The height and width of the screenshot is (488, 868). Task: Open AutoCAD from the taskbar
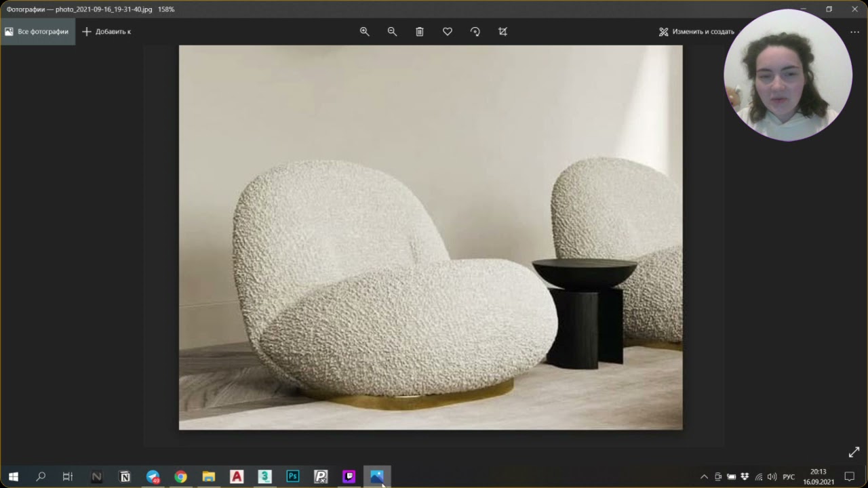[237, 476]
